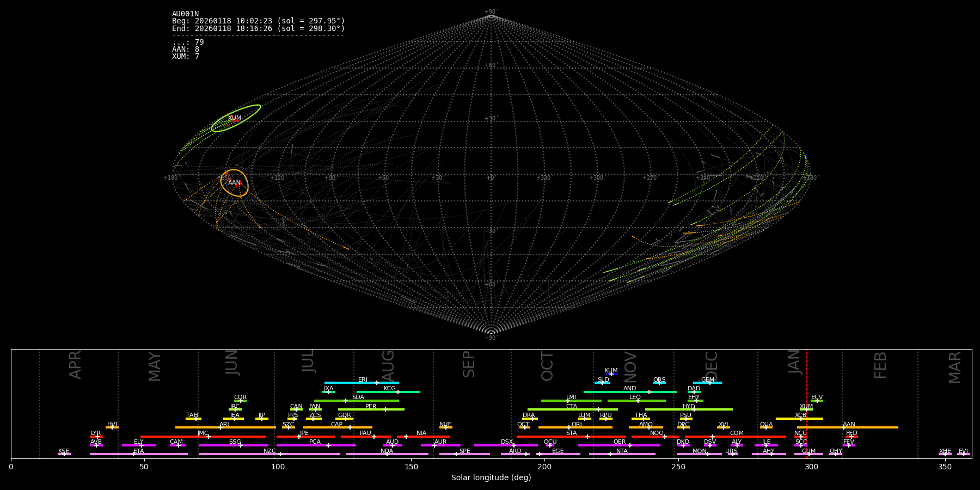This screenshot has height=490, width=980.
Task: Click the JMC shower label in timeline
Action: pyautogui.click(x=203, y=433)
